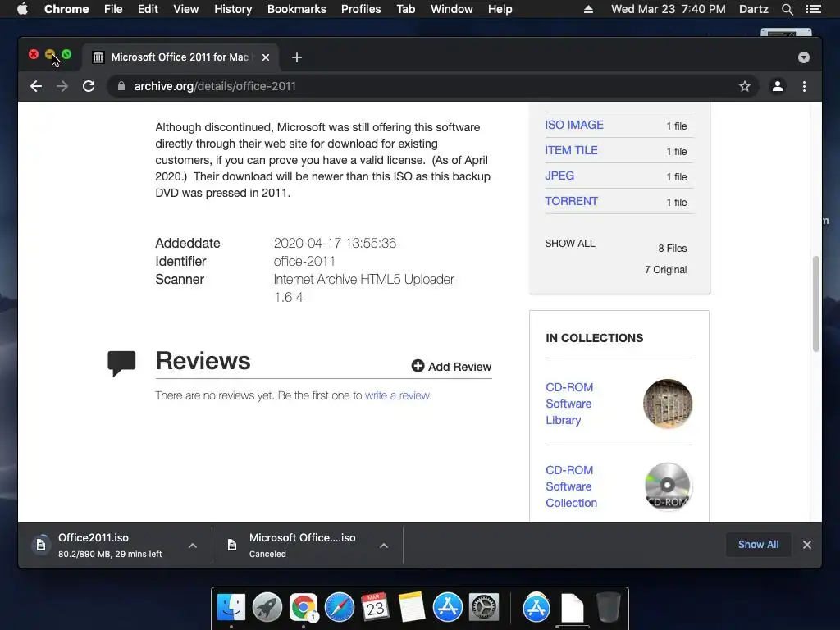840x630 pixels.
Task: Reload the archive.org page
Action: pyautogui.click(x=89, y=86)
